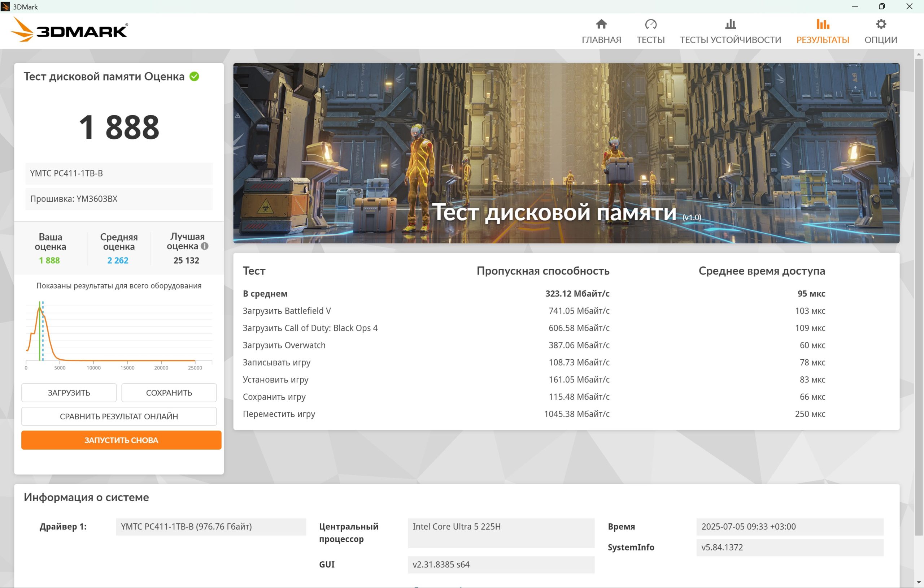924x588 pixels.
Task: Open the ГЛАВНАЯ home tab
Action: [x=601, y=31]
